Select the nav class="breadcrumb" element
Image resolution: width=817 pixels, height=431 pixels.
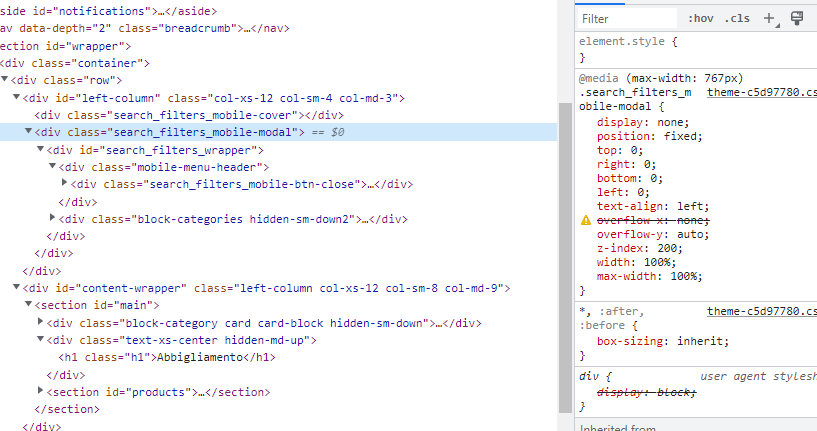point(145,28)
